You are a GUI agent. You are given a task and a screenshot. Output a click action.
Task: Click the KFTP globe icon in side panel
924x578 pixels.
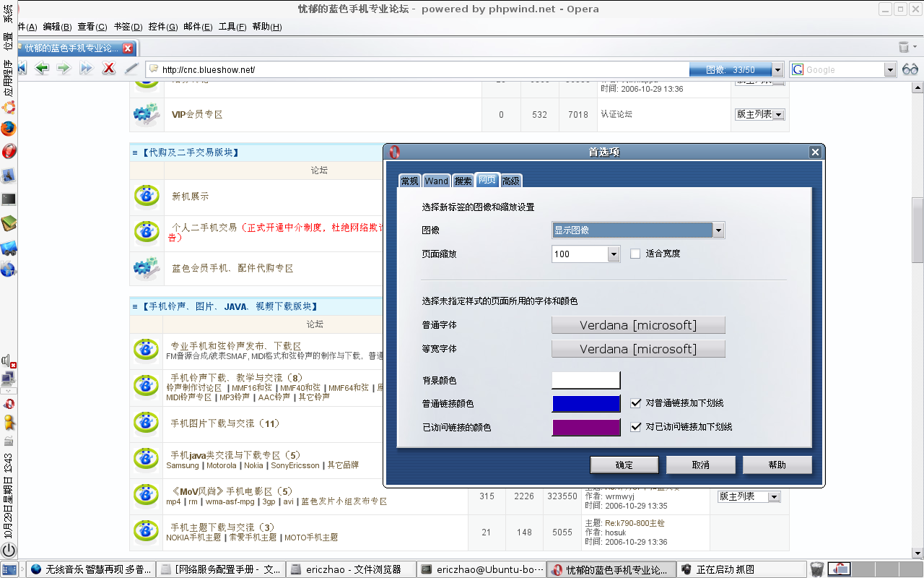click(9, 269)
